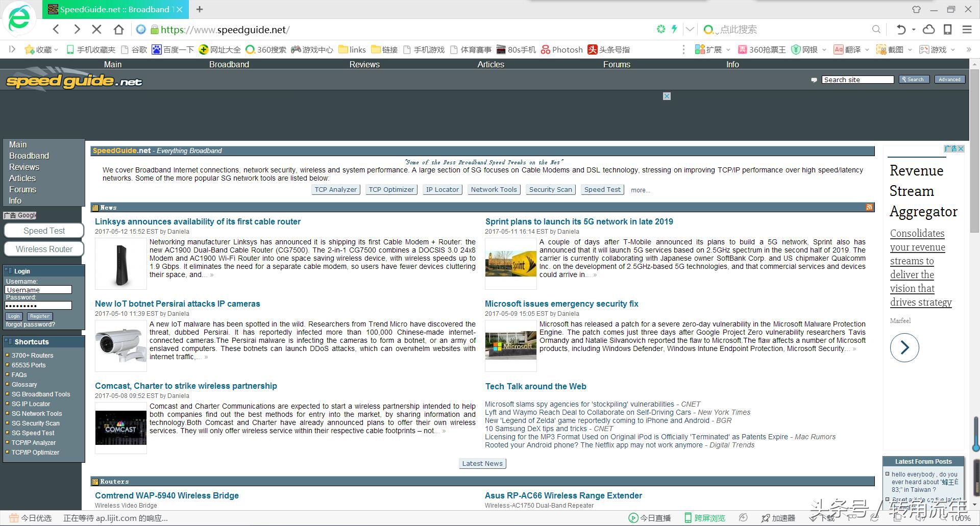The width and height of the screenshot is (980, 526).
Task: Click the page vertical scrollbar
Action: pyautogui.click(x=974, y=153)
